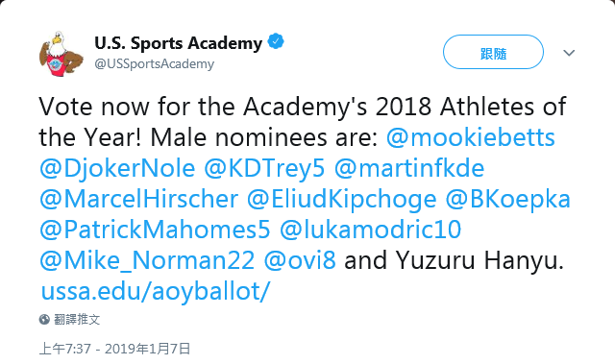Open the @ovi8 mention
This screenshot has height=364, width=615.
pyautogui.click(x=300, y=260)
